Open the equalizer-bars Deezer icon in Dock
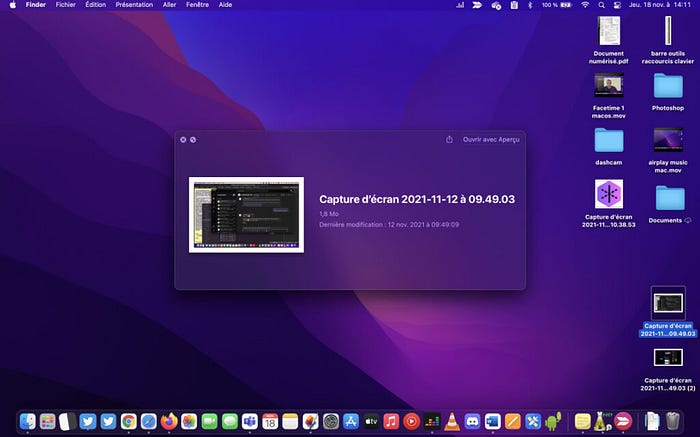 pos(432,421)
